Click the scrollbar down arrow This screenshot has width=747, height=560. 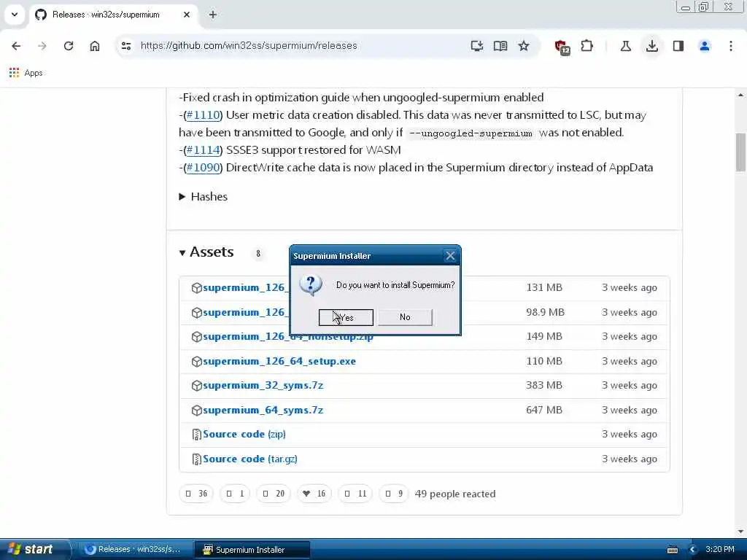[740, 532]
